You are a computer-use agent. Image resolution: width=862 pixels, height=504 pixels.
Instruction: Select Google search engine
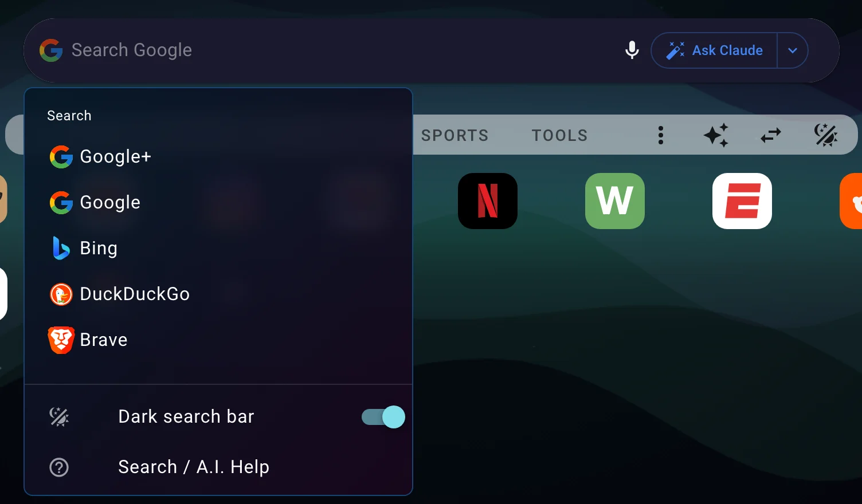coord(218,202)
